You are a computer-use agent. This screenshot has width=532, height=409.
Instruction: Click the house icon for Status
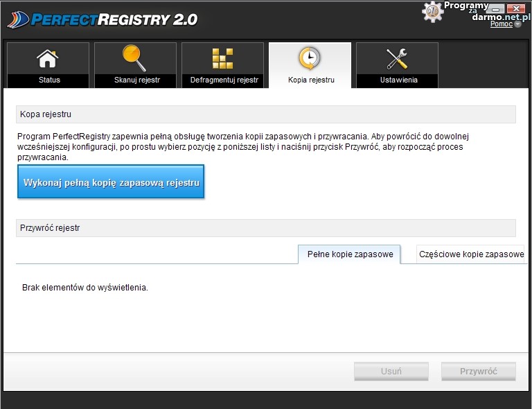48,58
